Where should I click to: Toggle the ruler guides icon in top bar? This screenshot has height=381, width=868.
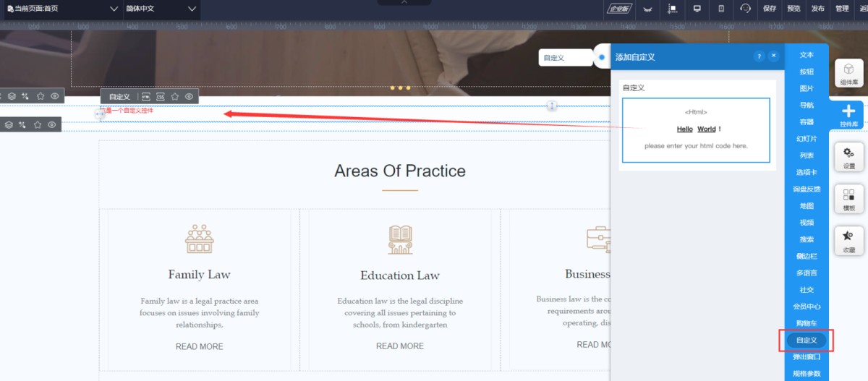tap(672, 9)
